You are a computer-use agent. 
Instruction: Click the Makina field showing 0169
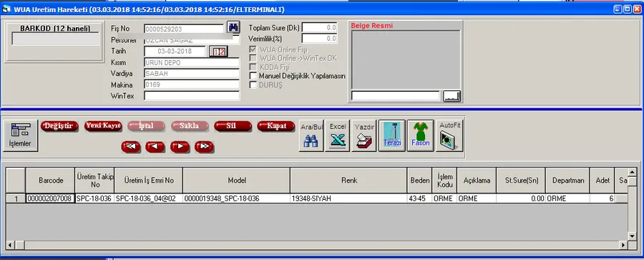click(x=192, y=85)
